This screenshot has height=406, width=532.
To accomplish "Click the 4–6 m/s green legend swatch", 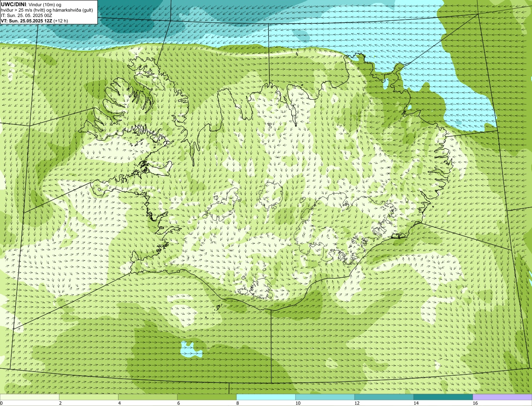I will tap(148, 397).
